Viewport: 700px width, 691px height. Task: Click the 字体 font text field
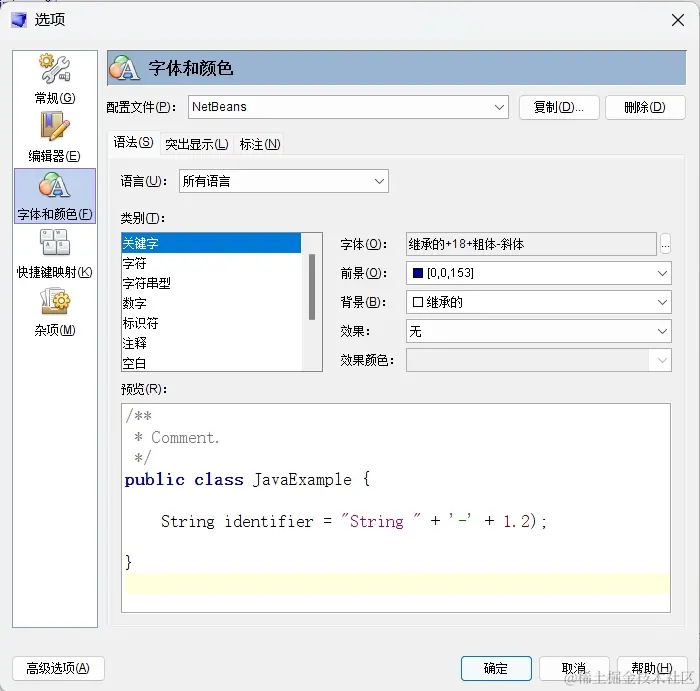[x=531, y=244]
